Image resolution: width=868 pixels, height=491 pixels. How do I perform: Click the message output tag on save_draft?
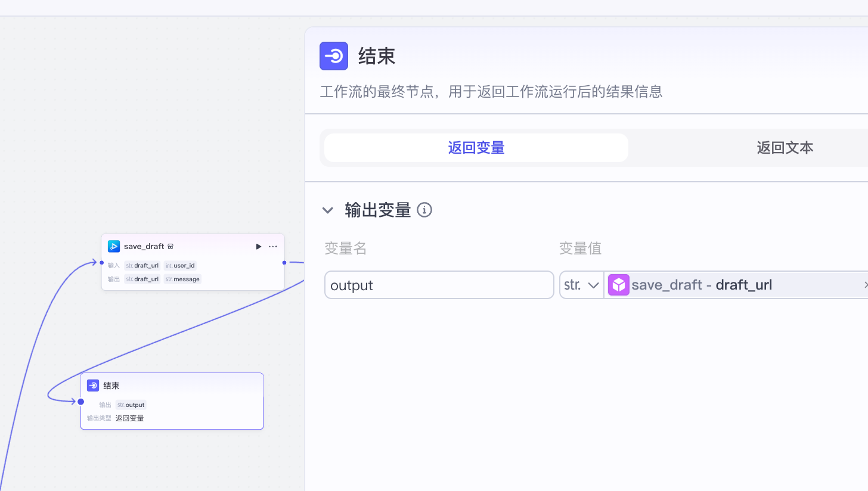pos(182,279)
